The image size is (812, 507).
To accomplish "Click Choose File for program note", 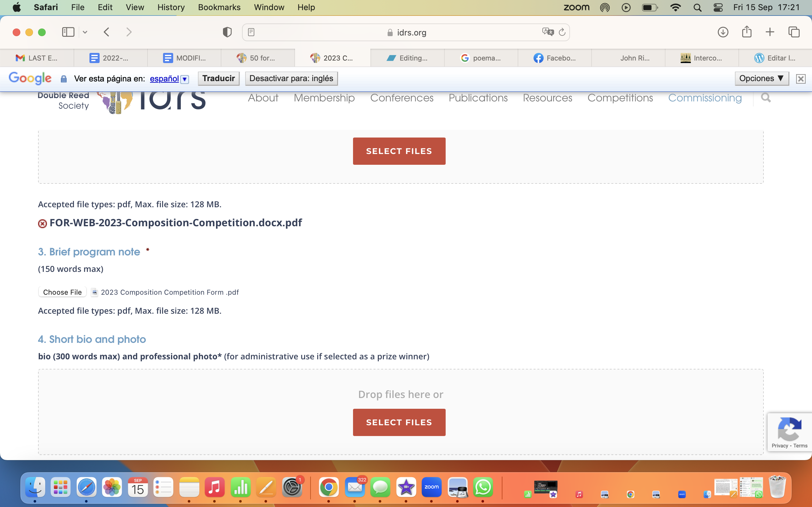I will pyautogui.click(x=62, y=292).
